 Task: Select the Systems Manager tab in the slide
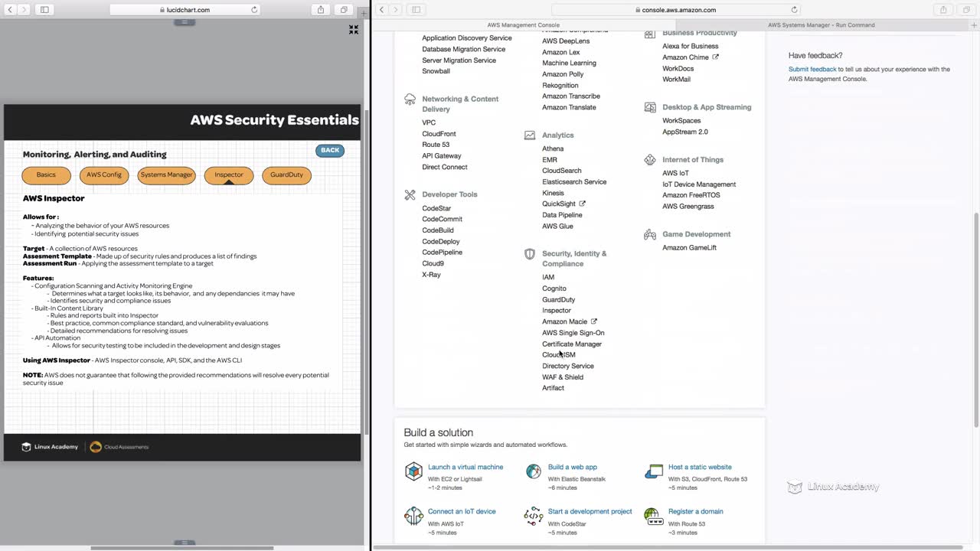167,175
